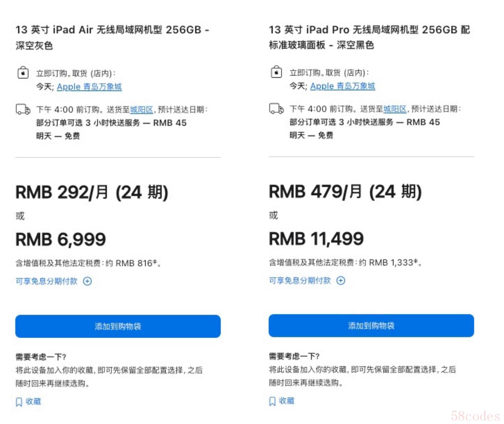Open Apple 青岛万象城 store link for iPad Pro
This screenshot has width=504, height=424.
[343, 86]
